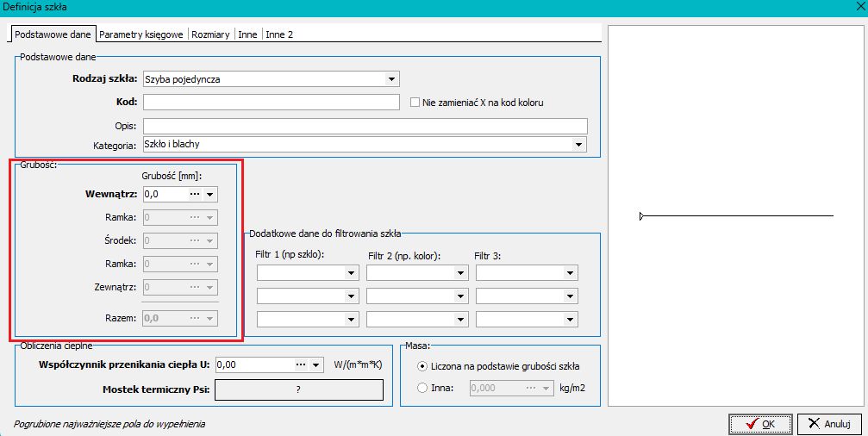This screenshot has height=436, width=868.
Task: Click the arrow marker in the glass preview
Action: 641,215
